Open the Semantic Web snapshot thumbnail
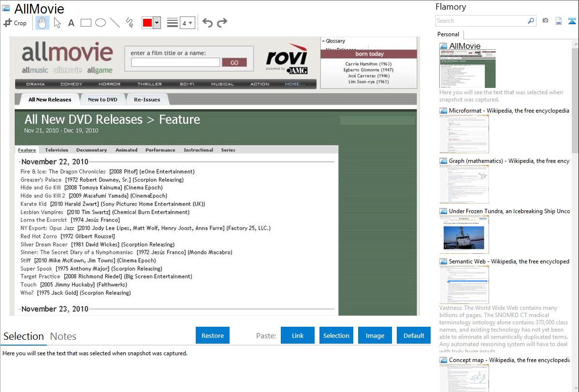Image resolution: width=579 pixels, height=392 pixels. pyautogui.click(x=464, y=285)
